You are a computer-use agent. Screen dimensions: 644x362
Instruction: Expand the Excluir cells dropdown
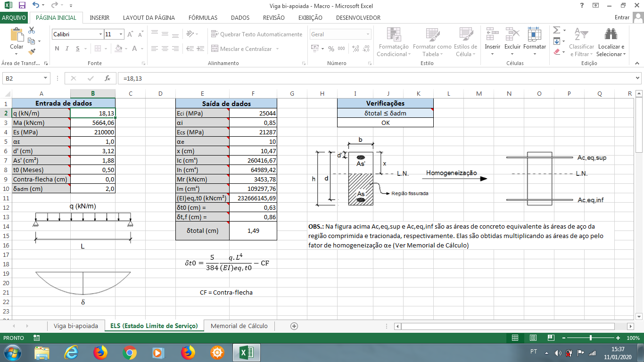(x=512, y=54)
